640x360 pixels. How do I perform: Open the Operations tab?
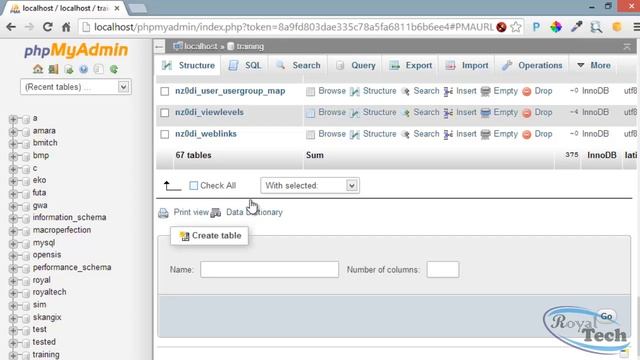coord(532,65)
